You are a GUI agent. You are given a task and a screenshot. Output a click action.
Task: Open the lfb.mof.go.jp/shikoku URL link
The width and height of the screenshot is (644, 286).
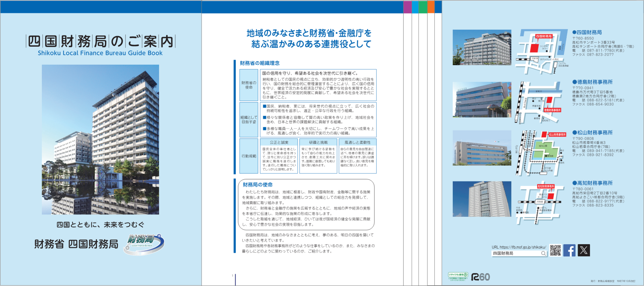[x=518, y=247]
